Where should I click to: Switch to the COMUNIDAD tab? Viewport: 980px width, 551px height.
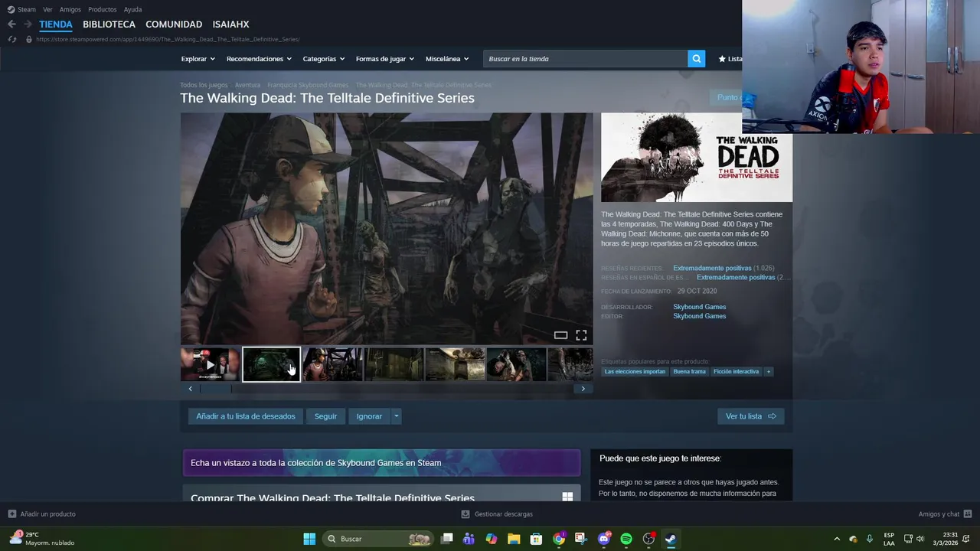pos(174,24)
